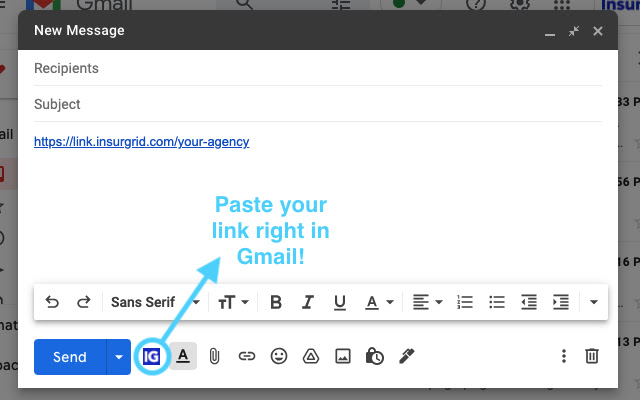Open the link.insurgrid.com/your-agency link

click(x=142, y=142)
